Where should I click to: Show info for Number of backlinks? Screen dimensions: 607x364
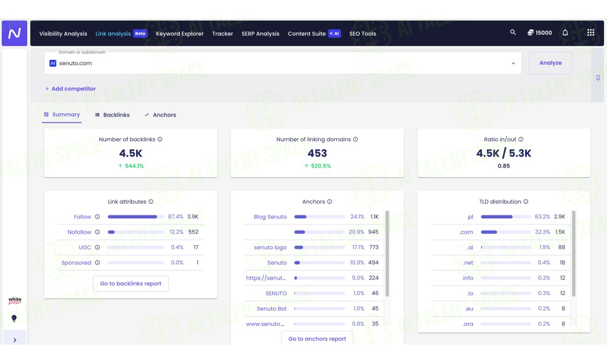[160, 140]
